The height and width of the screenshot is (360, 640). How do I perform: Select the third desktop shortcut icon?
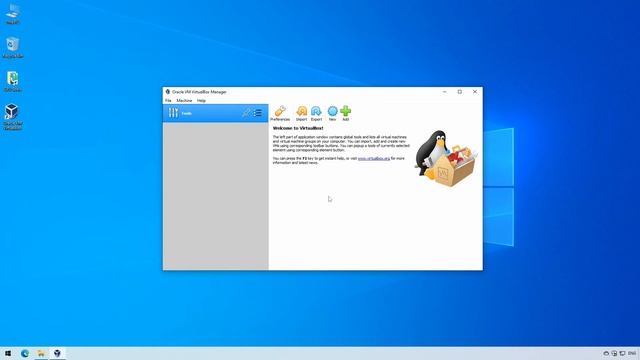pyautogui.click(x=13, y=81)
